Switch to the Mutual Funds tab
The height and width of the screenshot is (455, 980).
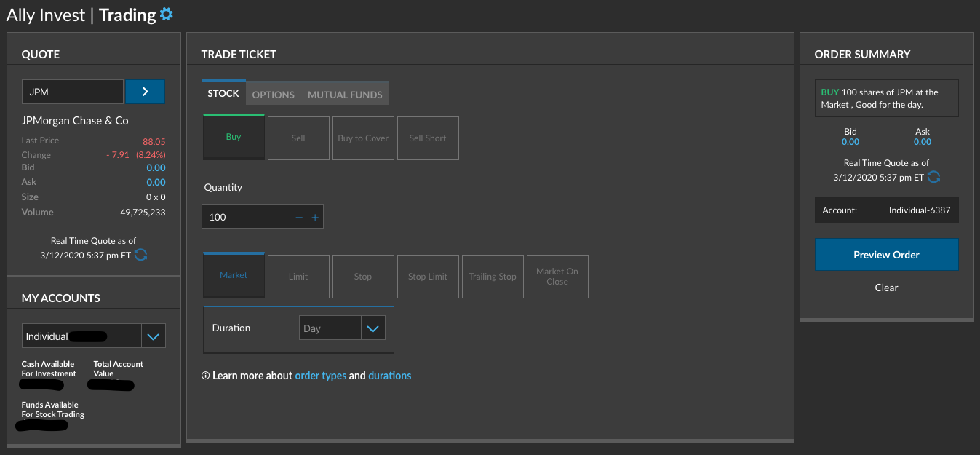click(x=345, y=94)
